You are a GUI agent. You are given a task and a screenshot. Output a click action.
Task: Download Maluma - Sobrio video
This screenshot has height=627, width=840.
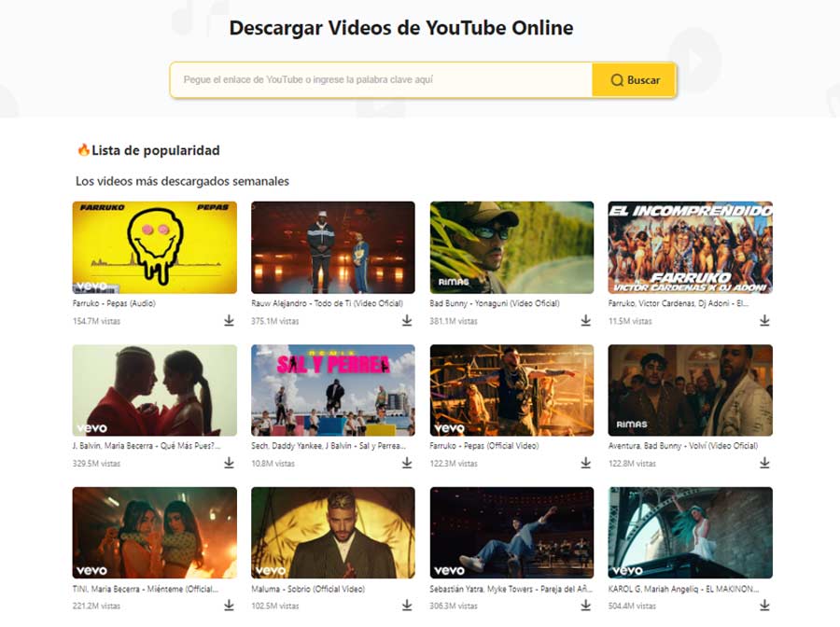[x=407, y=605]
